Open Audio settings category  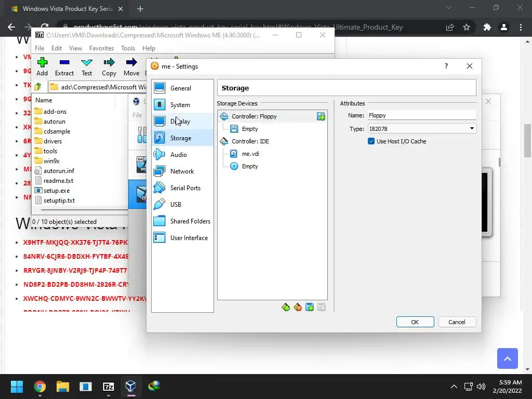click(182, 155)
